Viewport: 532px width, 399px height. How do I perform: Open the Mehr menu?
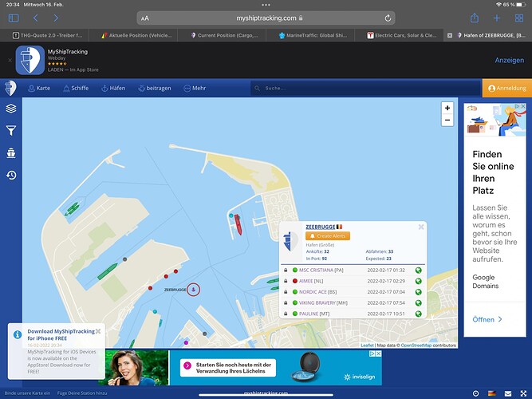point(195,89)
